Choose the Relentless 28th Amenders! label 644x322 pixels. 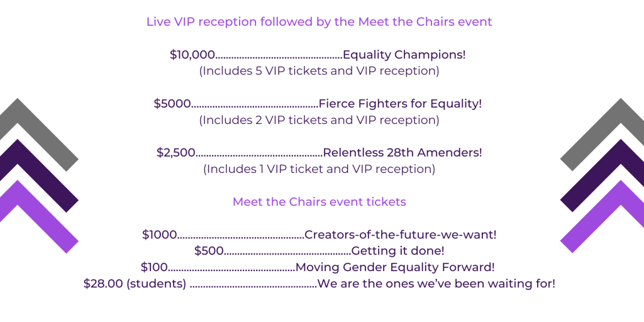tap(402, 153)
